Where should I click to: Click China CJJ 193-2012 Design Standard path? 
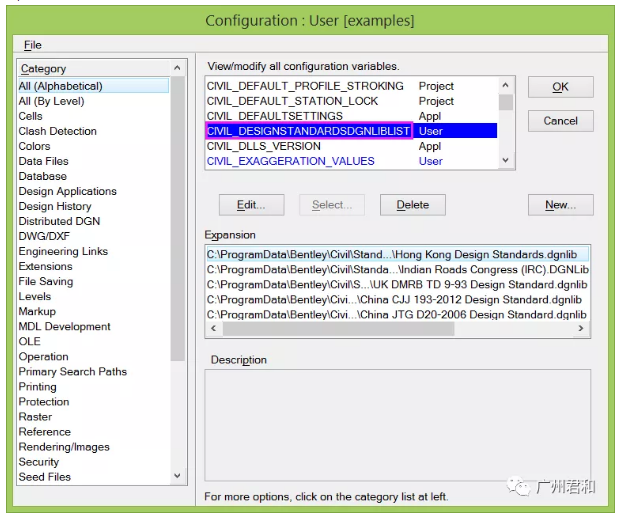pyautogui.click(x=397, y=300)
